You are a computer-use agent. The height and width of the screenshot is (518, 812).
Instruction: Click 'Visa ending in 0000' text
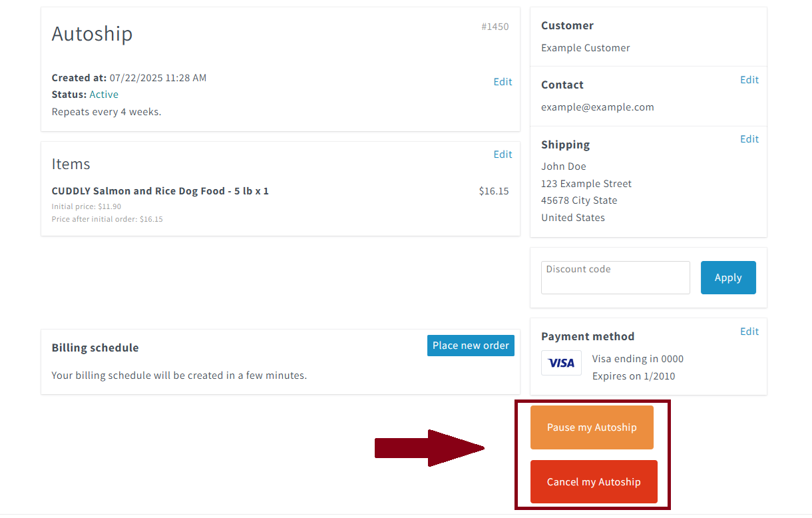pos(638,359)
